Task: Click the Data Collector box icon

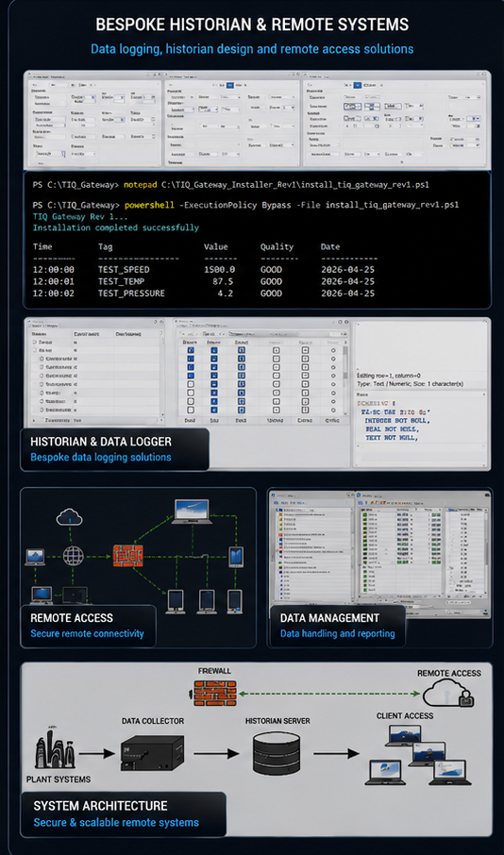Action: [152, 752]
